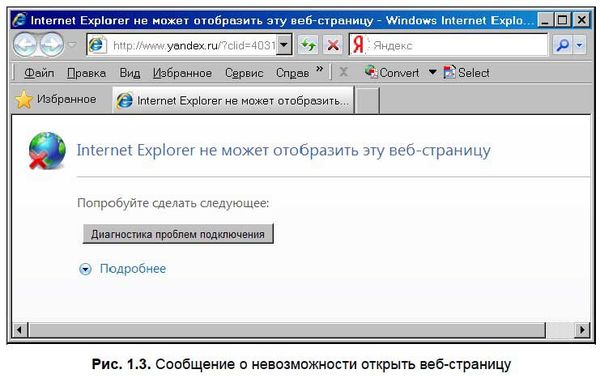This screenshot has height=378, width=600.
Task: Click the Select toolbar button
Action: (466, 72)
